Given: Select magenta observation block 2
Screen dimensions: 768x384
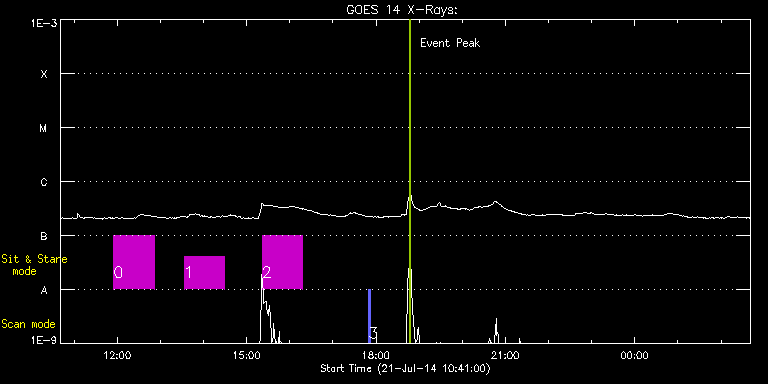Looking at the screenshot, I should 282,262.
